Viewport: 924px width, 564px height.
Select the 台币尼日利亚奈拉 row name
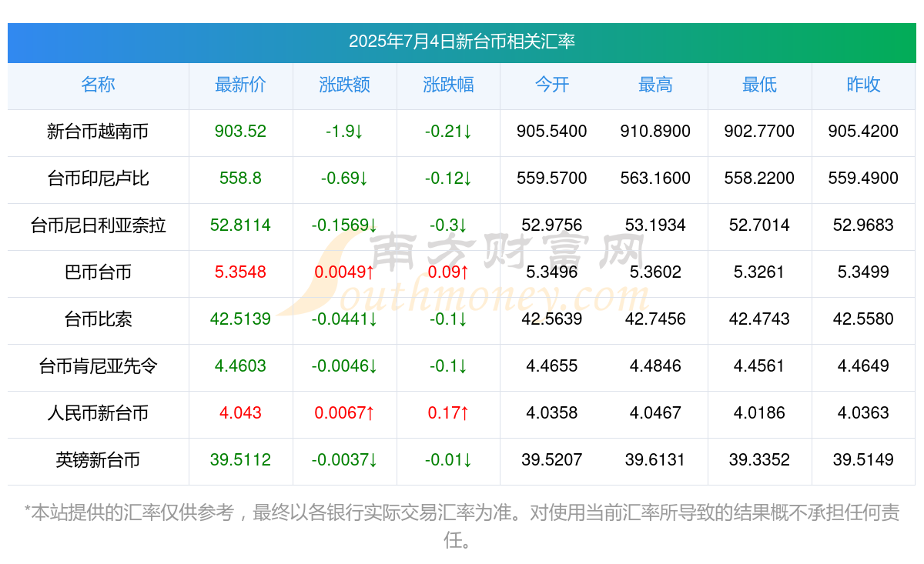pyautogui.click(x=98, y=225)
